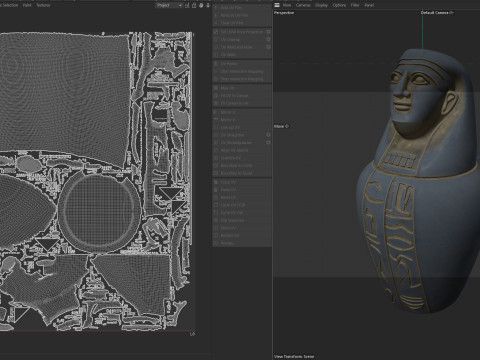480x360 pixels.
Task: Click the UV Weld and Relax icon
Action: (x=216, y=47)
